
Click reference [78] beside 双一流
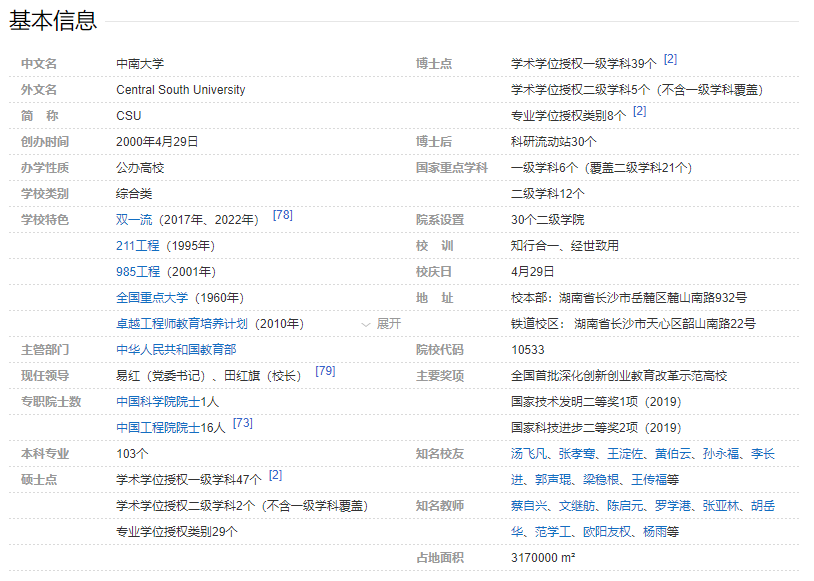(x=282, y=215)
